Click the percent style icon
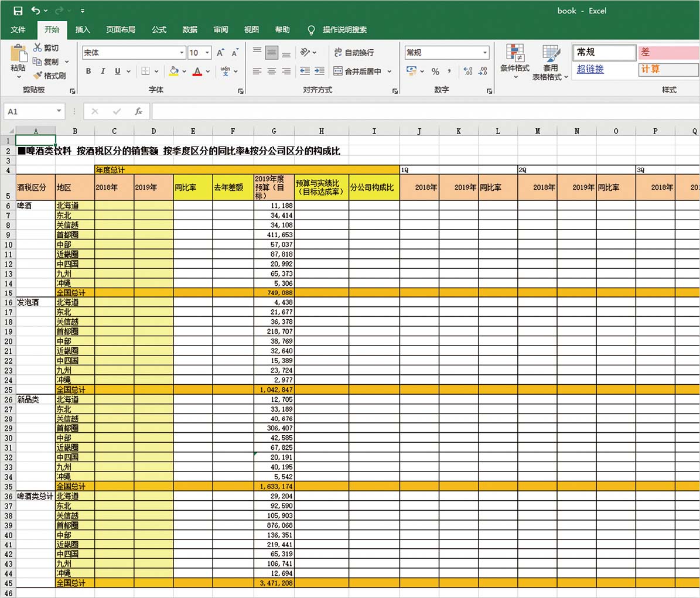This screenshot has width=700, height=598. click(x=435, y=71)
